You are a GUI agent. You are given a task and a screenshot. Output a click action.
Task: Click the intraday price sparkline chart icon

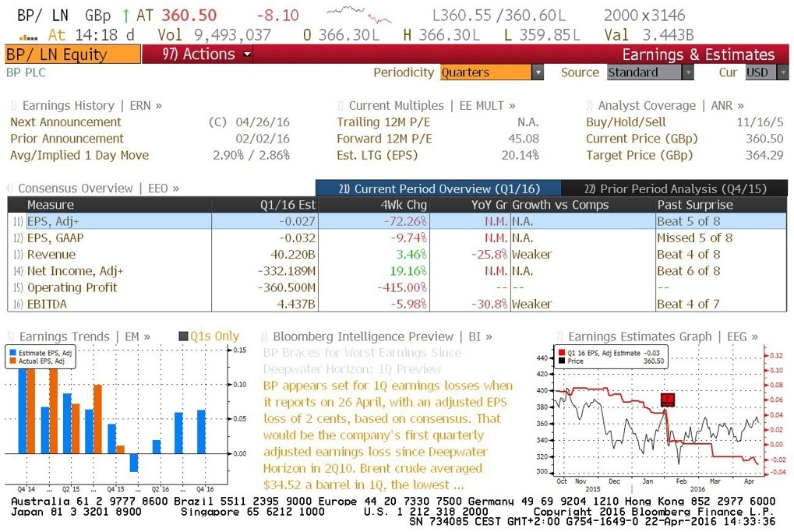tap(359, 15)
